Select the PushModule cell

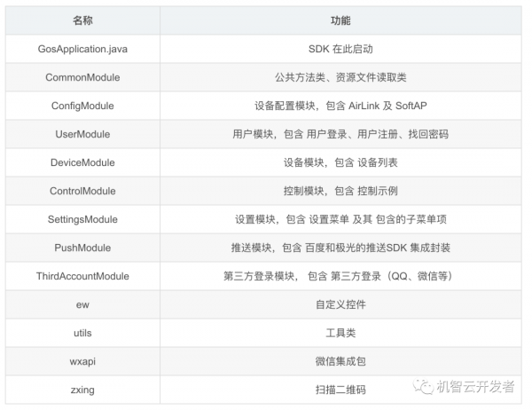(82, 248)
